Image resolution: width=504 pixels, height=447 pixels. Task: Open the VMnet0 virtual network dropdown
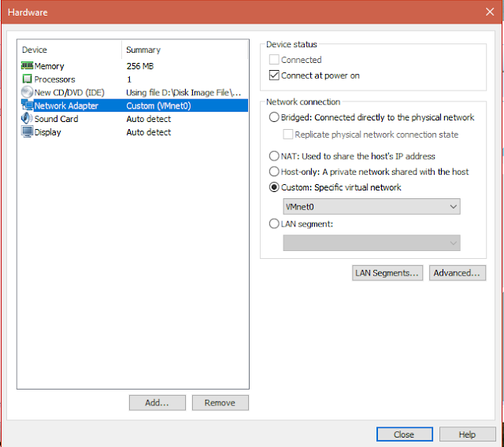pos(372,206)
